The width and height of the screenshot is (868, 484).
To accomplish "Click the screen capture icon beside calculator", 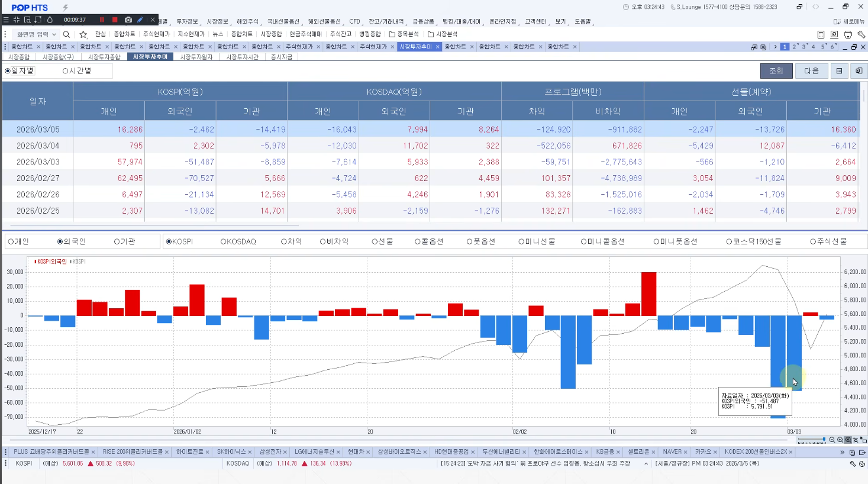I will point(834,34).
